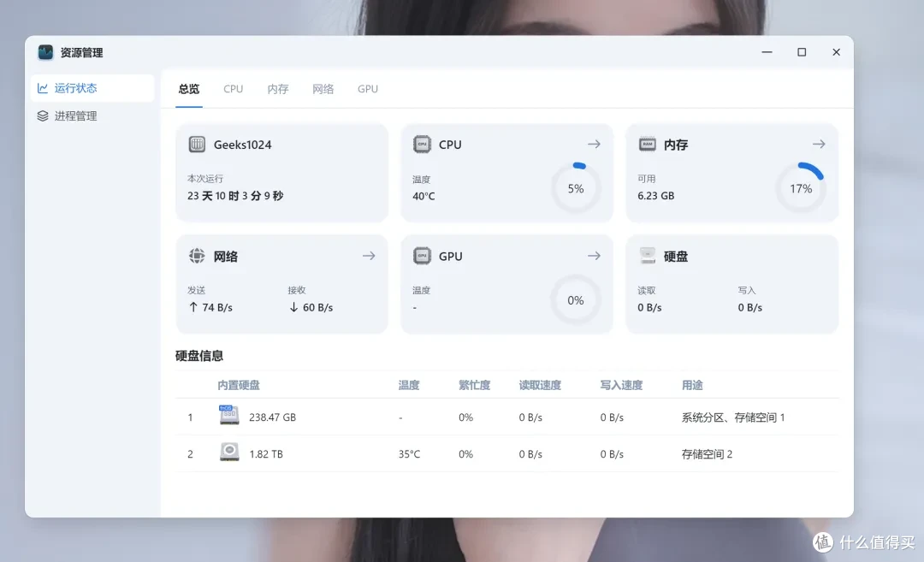Click the CPU 5% usage gauge
This screenshot has width=924, height=562.
(x=576, y=188)
